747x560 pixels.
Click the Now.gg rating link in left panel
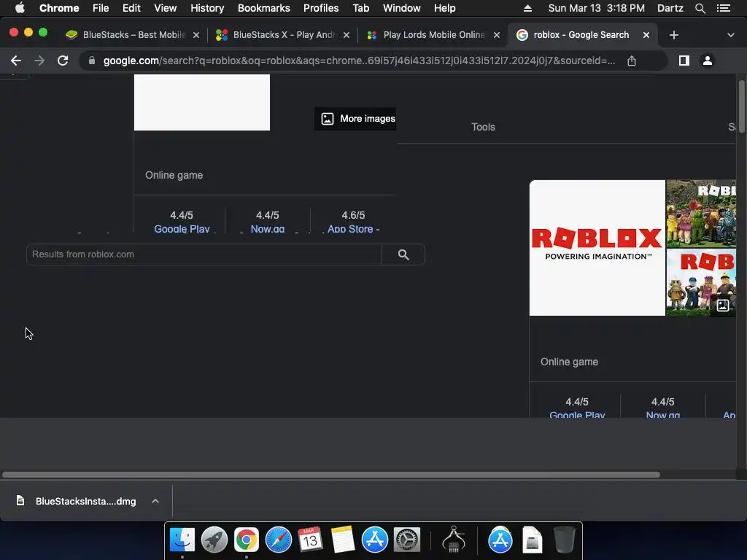click(x=267, y=229)
